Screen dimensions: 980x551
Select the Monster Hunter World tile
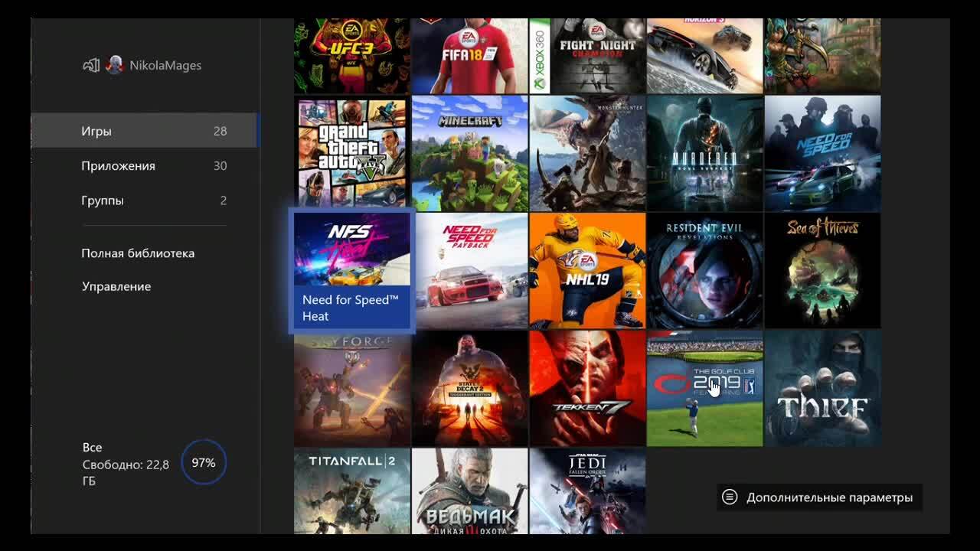tap(587, 153)
